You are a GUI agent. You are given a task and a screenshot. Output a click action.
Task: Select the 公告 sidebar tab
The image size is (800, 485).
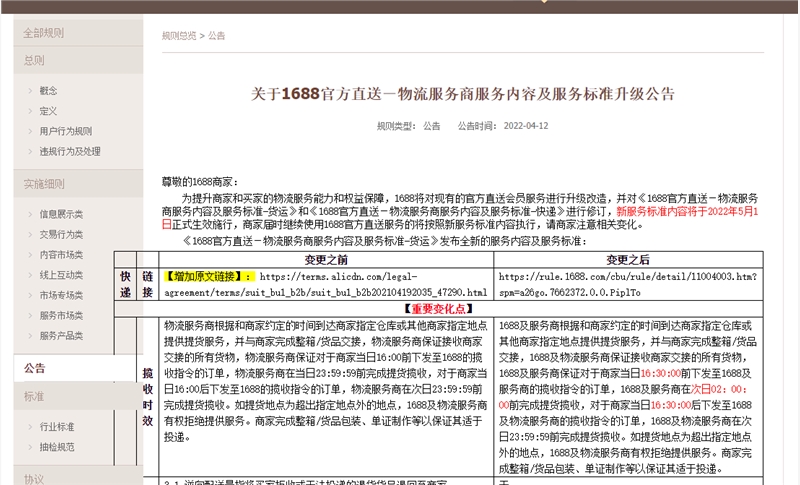click(78, 368)
